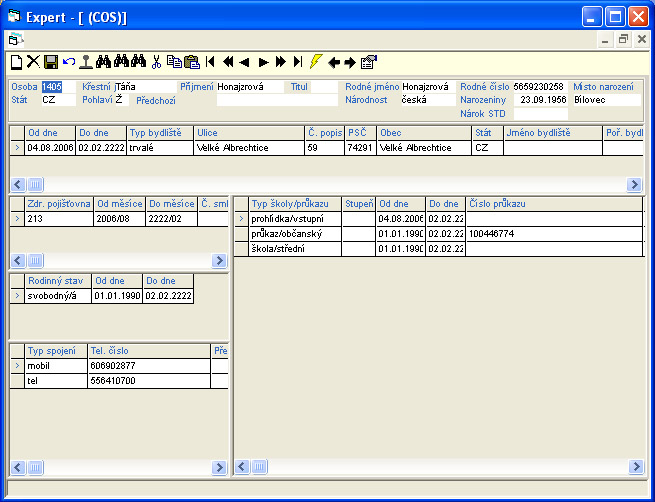Open search with the single binoculars icon
Image resolution: width=655 pixels, height=502 pixels.
click(102, 62)
